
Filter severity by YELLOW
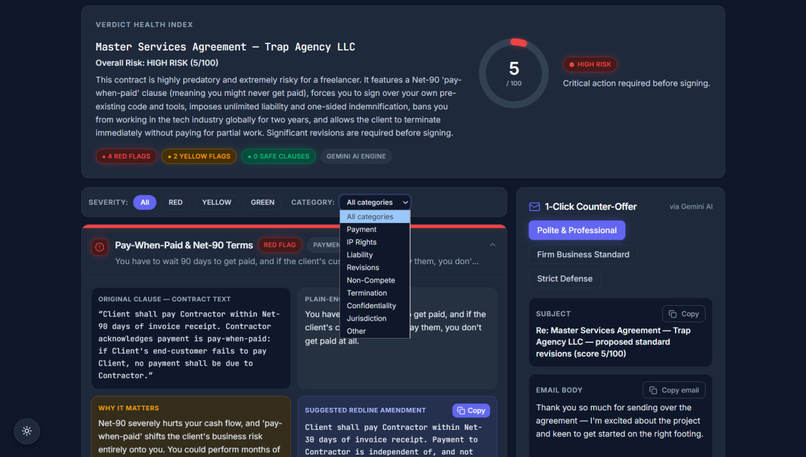click(x=216, y=203)
